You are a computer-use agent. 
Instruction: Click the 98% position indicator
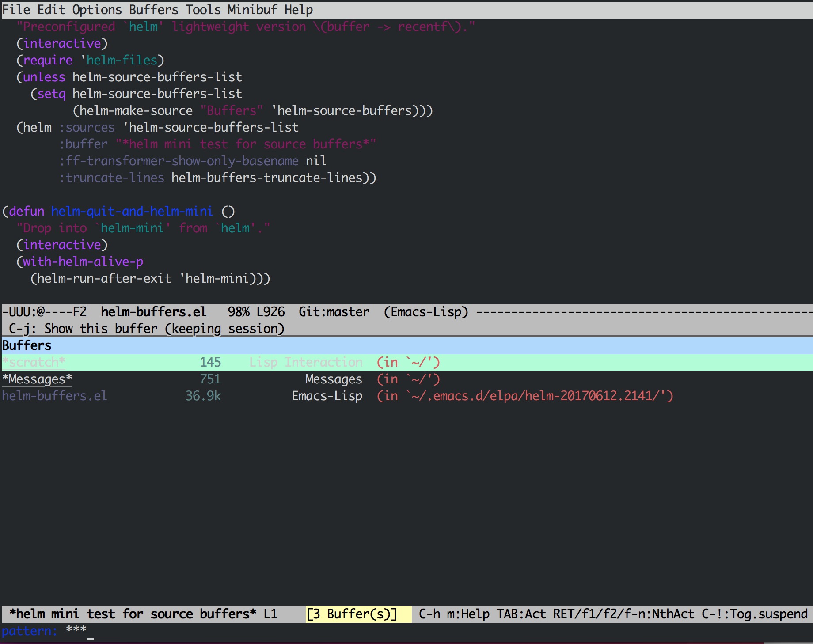click(x=239, y=312)
